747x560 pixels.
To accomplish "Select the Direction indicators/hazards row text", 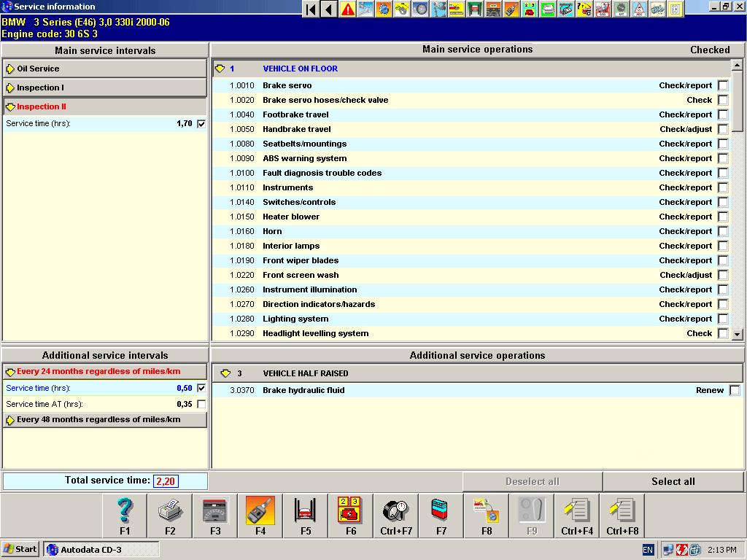I will 319,304.
